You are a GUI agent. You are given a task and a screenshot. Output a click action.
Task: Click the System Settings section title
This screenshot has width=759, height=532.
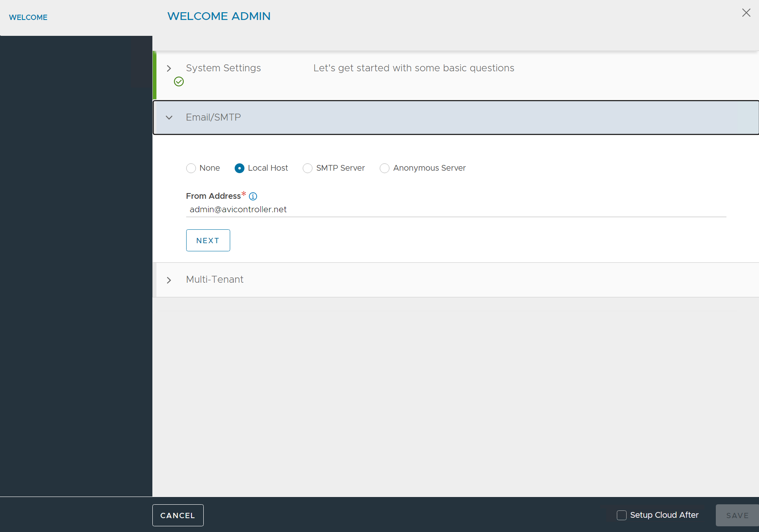tap(223, 68)
